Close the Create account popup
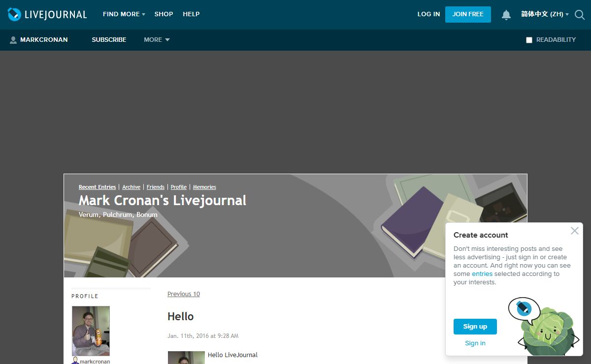The image size is (591, 364). click(574, 231)
